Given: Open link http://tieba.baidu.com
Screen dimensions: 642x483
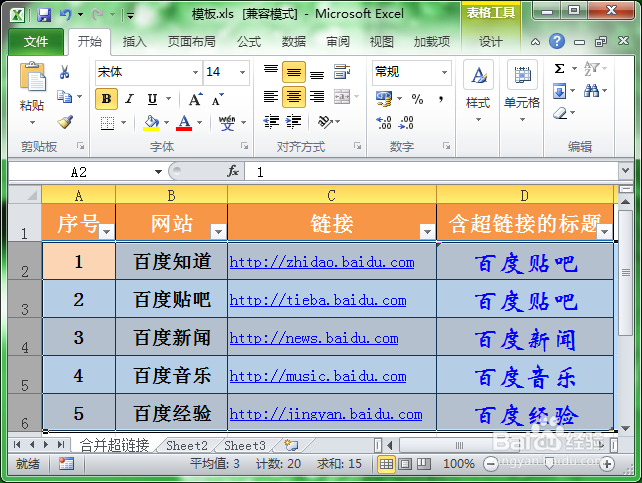Looking at the screenshot, I should click(x=318, y=300).
